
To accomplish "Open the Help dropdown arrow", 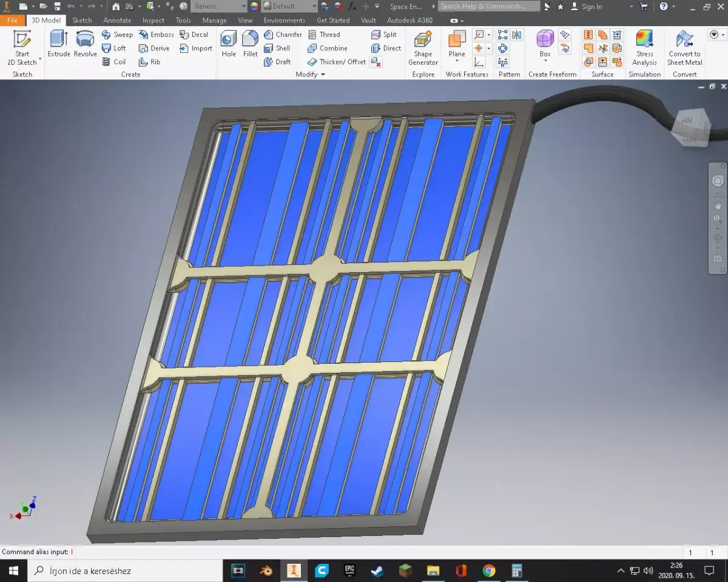I will (x=674, y=6).
